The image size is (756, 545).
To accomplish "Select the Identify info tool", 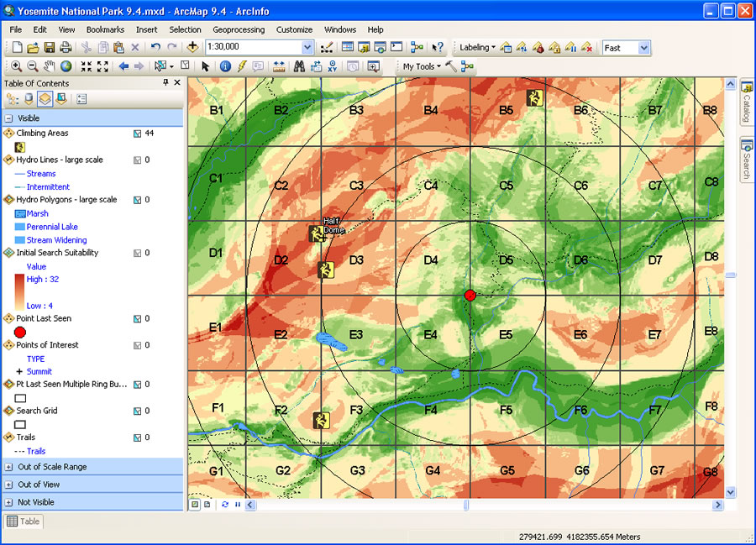I will [225, 66].
